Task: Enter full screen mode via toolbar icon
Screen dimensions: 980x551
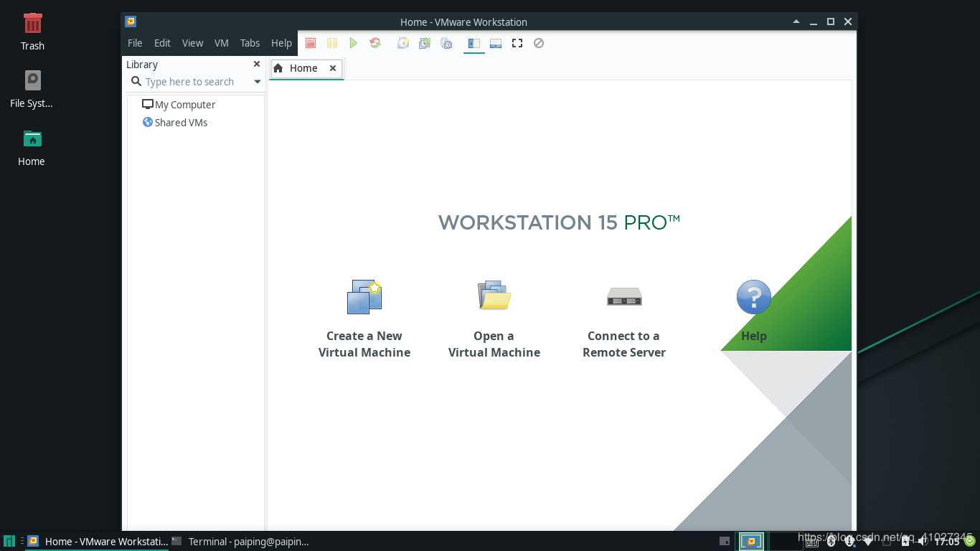Action: click(517, 43)
